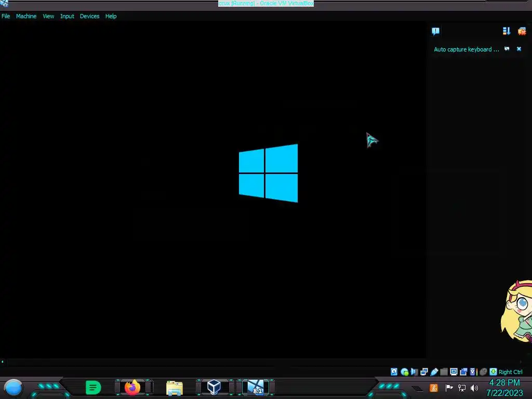Viewport: 532px width, 399px height.
Task: Click the CPU virtualization V indicator
Action: pos(473,372)
